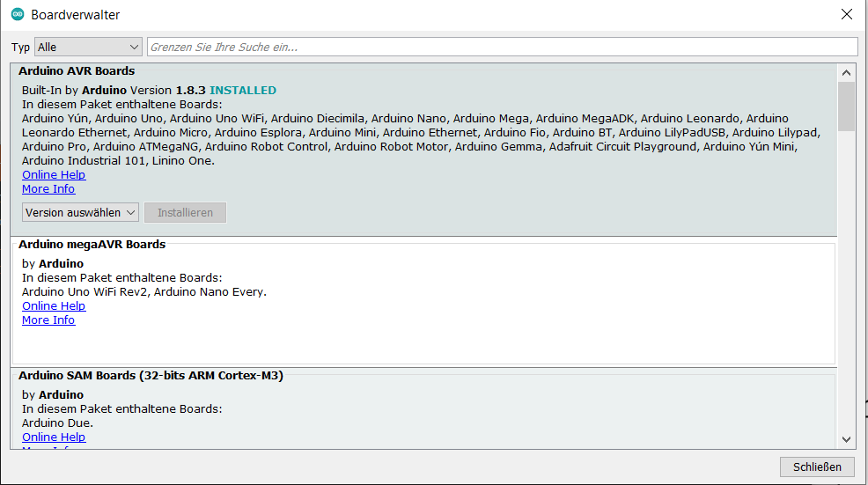Click the scrollbar down arrow
The height and width of the screenshot is (485, 868).
coord(846,439)
